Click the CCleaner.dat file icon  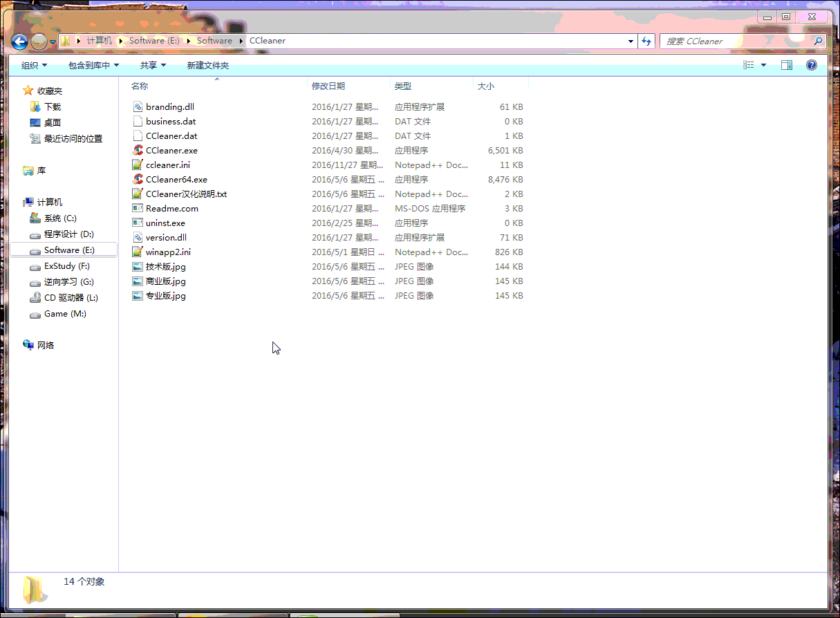[x=138, y=135]
